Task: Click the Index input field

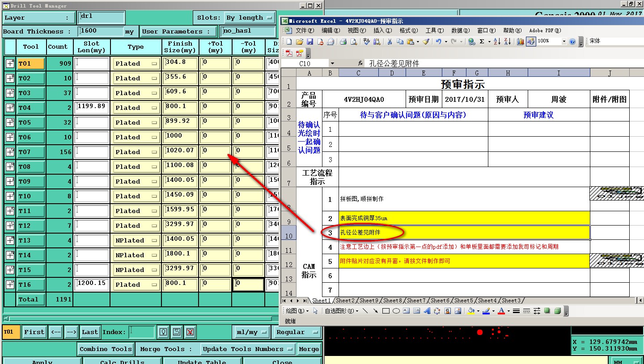Action: tap(142, 332)
